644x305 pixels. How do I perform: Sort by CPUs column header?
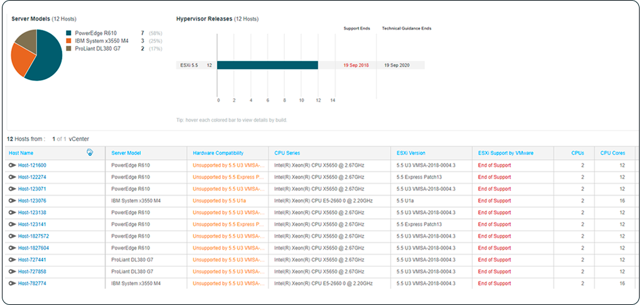coord(577,153)
